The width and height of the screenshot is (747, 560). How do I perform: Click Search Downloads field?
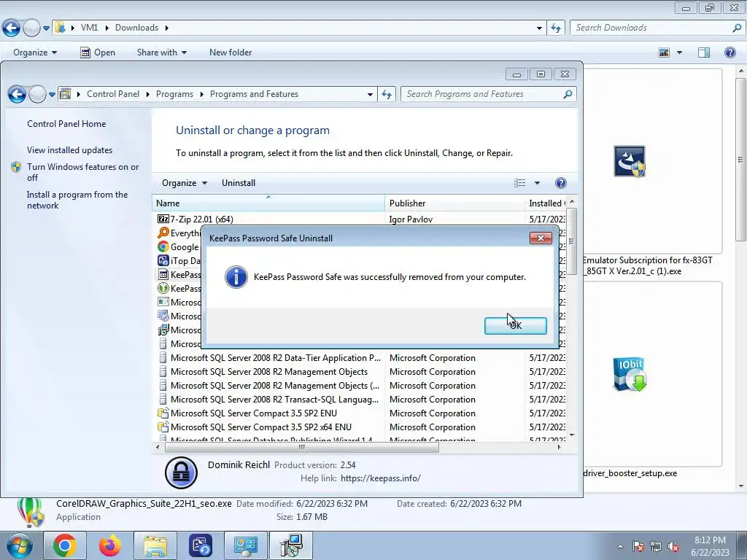point(653,28)
